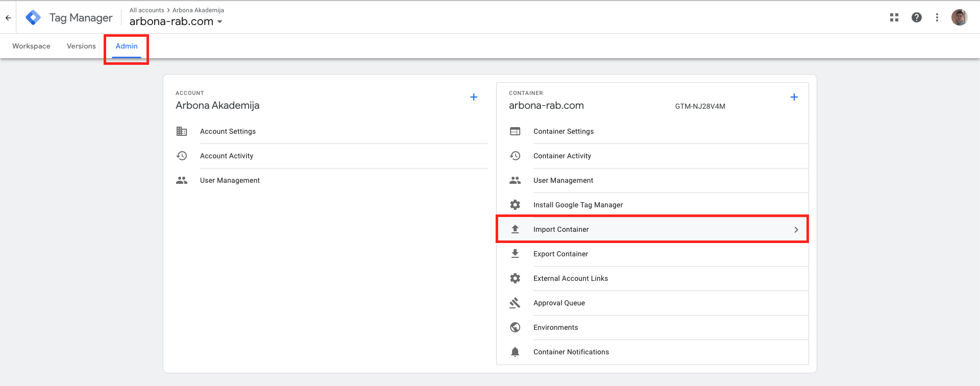Screen dimensions: 980x386
Task: Switch to the Workspace tab
Action: pyautogui.click(x=31, y=46)
